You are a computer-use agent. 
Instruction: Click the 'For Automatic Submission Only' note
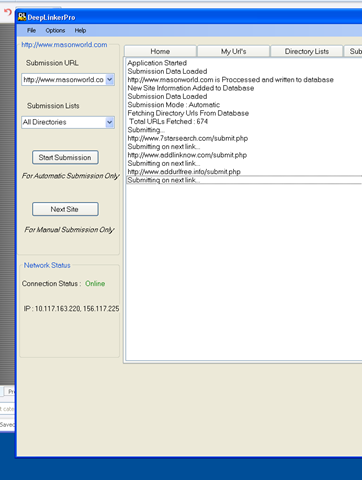pyautogui.click(x=70, y=176)
